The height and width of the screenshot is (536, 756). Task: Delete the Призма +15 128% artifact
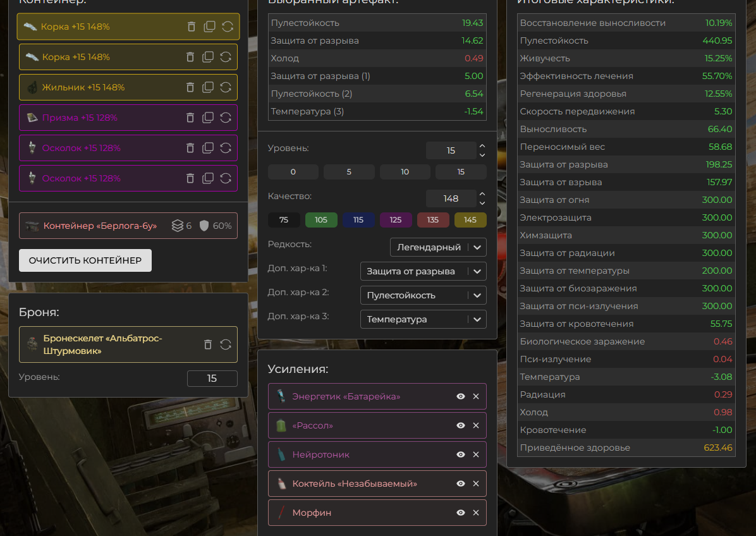coord(190,118)
